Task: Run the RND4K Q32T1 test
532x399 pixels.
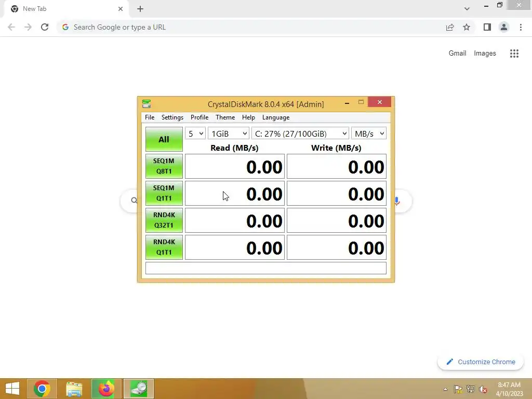Action: pos(164,220)
